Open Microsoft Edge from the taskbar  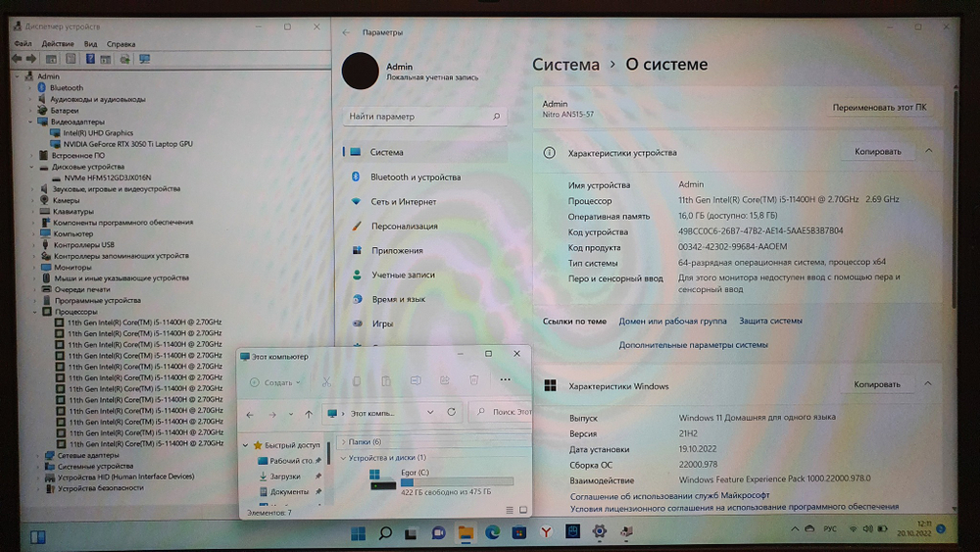(x=493, y=532)
